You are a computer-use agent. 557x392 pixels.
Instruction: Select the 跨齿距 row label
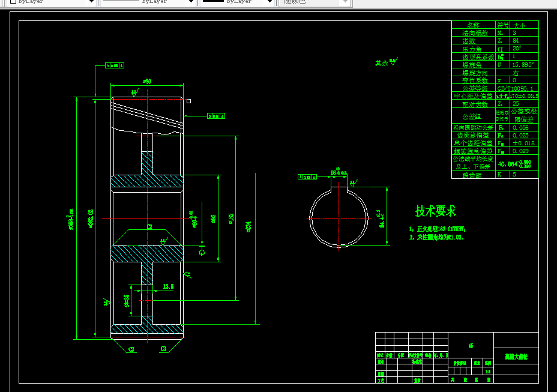(472, 175)
